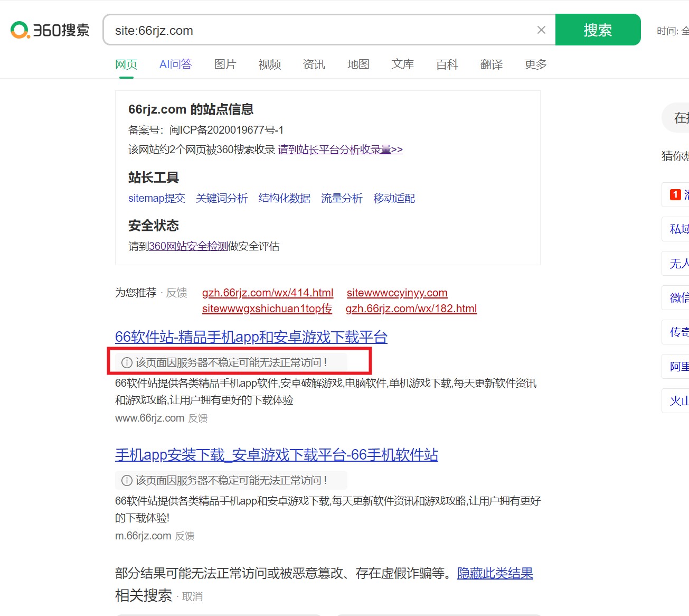Click the green 搜索 button
The image size is (689, 616).
[x=598, y=30]
